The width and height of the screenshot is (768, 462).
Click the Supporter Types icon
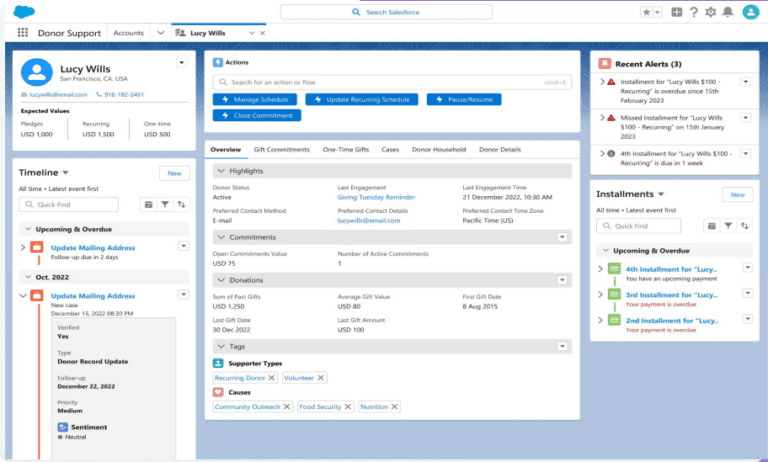pyautogui.click(x=218, y=363)
